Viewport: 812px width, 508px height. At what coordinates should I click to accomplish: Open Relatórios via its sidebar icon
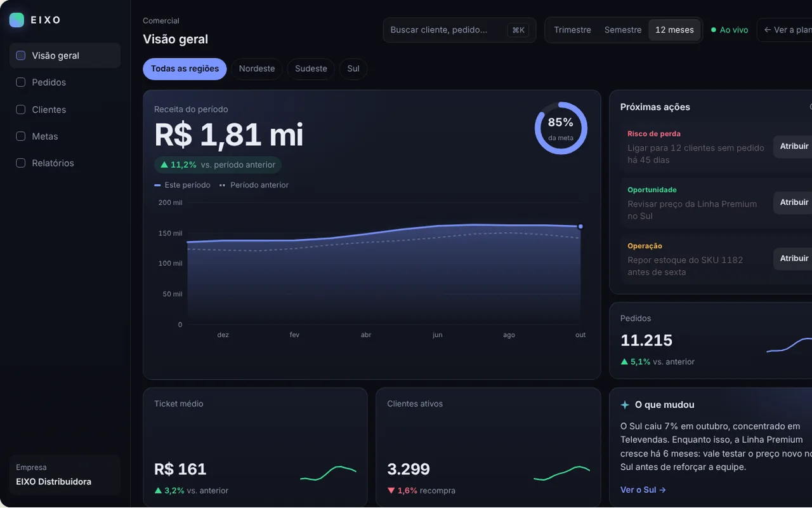[20, 163]
